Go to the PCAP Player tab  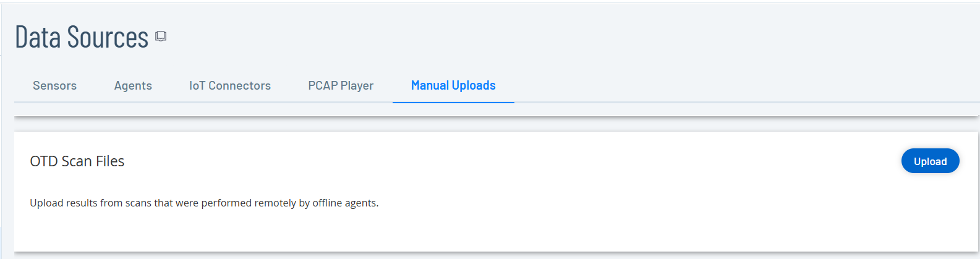coord(341,85)
